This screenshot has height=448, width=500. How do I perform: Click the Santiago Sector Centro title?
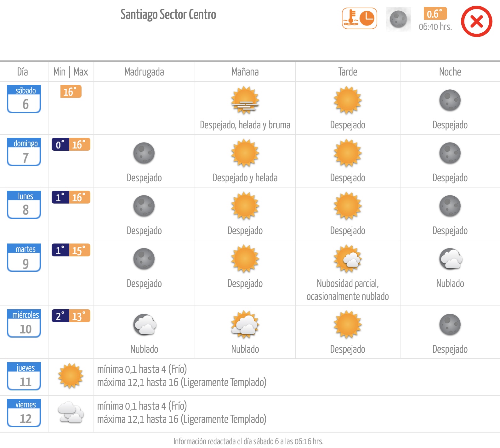168,15
